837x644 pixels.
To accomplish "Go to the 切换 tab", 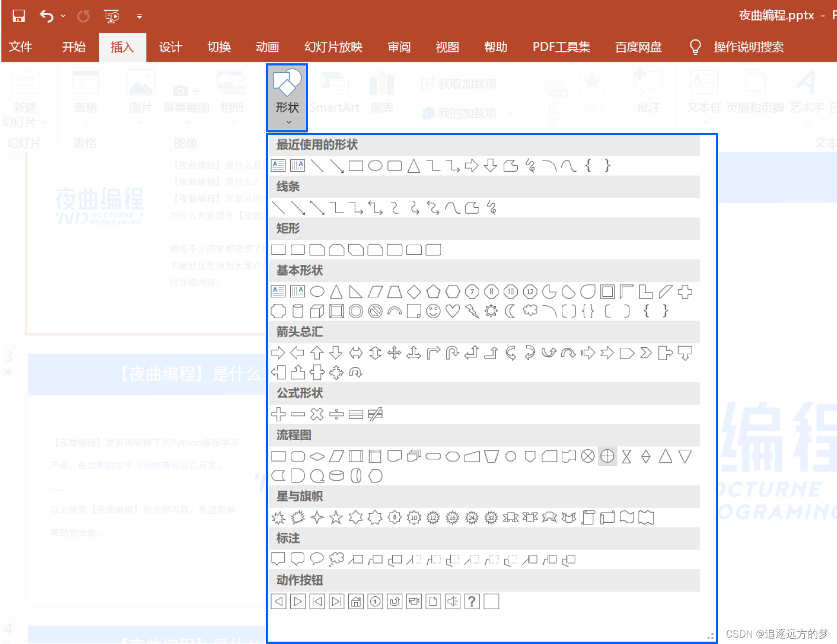I will (219, 47).
